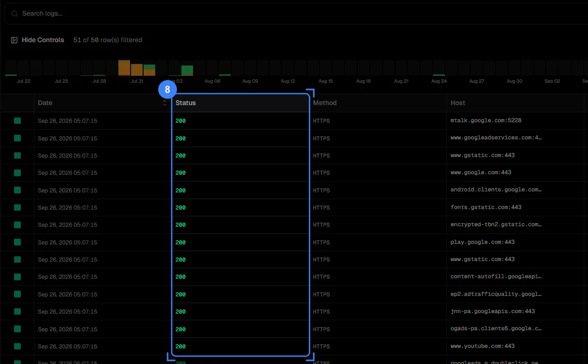Click the Status column header

click(x=186, y=103)
